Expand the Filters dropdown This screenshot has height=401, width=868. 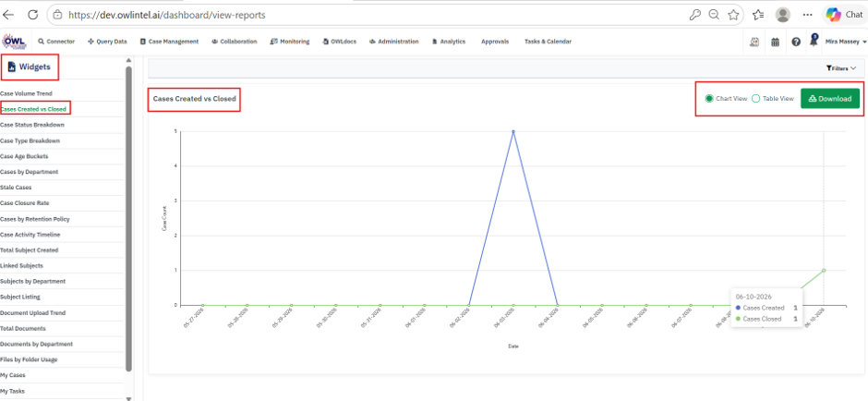coord(841,68)
